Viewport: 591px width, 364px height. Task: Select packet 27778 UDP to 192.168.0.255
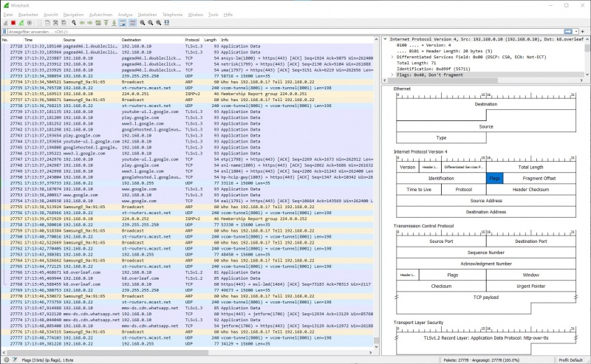pyautogui.click(x=188, y=343)
